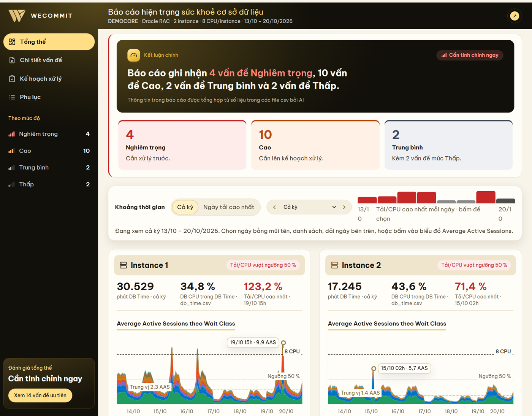
Task: Click the 43,6 % DB CPU value
Action: point(409,286)
